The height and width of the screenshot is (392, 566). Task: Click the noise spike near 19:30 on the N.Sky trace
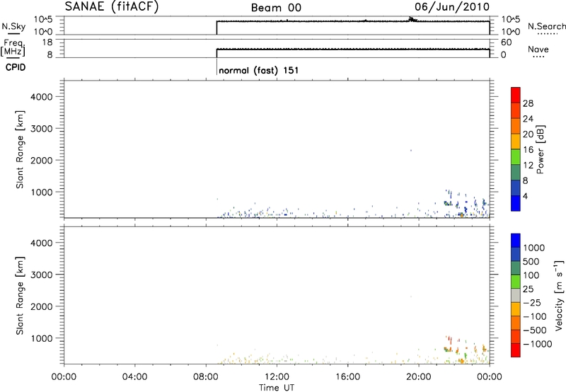[412, 19]
